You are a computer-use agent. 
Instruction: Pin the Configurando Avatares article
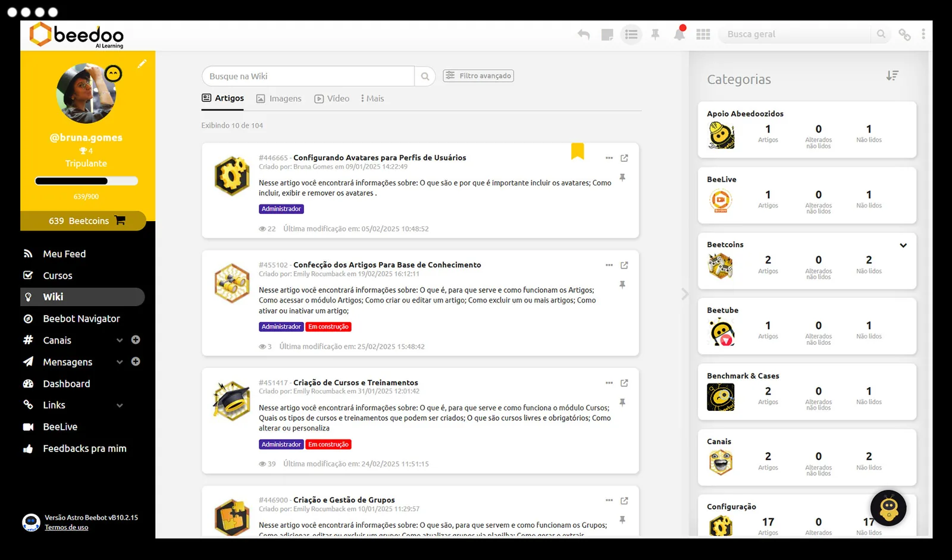(622, 177)
